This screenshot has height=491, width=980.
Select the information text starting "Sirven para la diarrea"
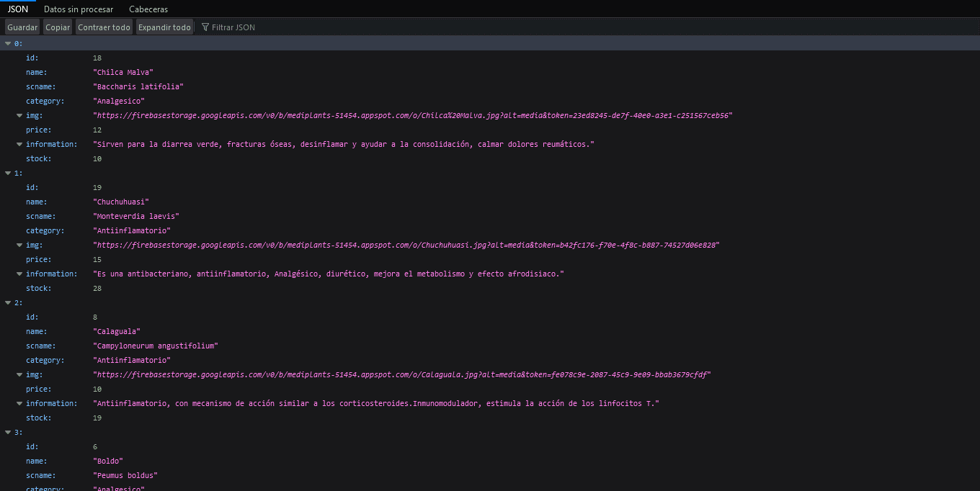[344, 144]
